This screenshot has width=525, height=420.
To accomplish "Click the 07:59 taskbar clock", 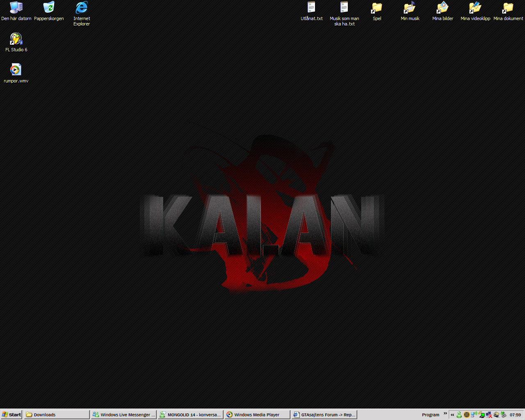I will coord(515,415).
